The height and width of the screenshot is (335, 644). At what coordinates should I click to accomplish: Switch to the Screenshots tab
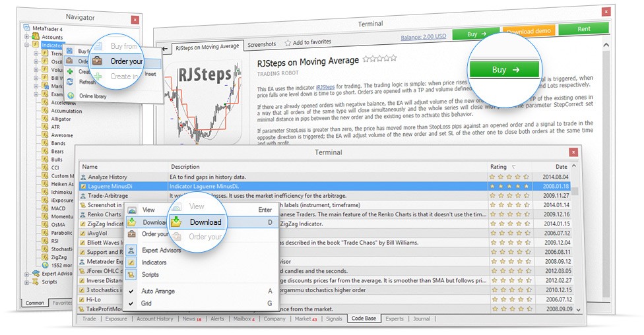coord(261,45)
